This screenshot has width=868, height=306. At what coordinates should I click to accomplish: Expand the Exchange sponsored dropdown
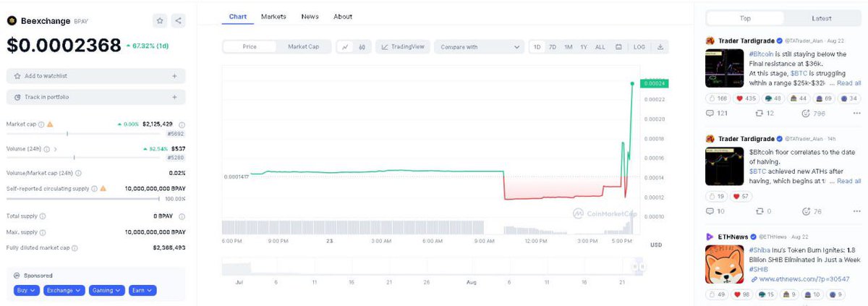pyautogui.click(x=64, y=291)
